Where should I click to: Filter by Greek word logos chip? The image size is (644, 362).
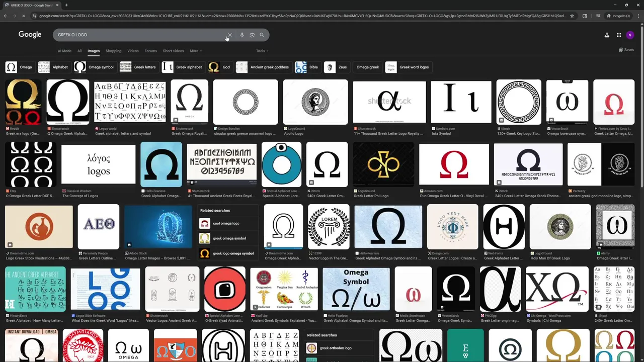coord(408,67)
